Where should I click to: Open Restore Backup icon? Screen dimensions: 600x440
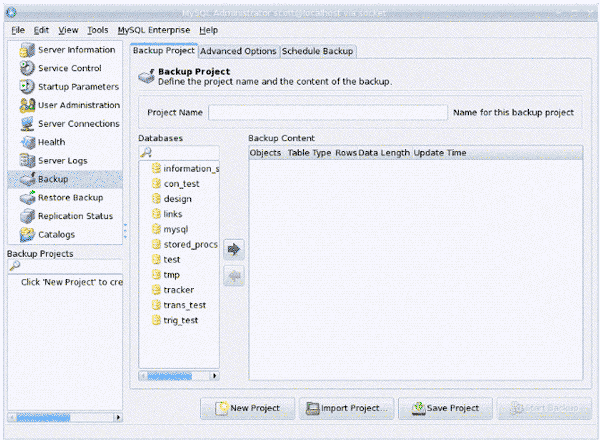27,197
